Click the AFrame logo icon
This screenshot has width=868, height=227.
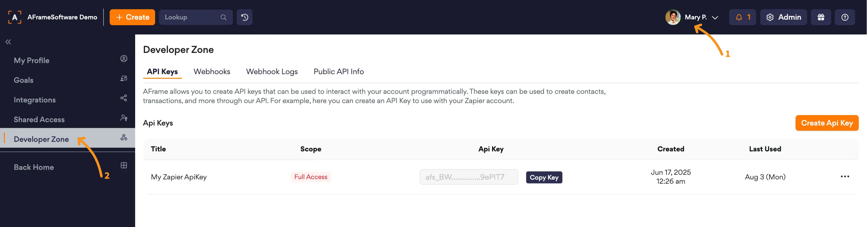[x=14, y=17]
